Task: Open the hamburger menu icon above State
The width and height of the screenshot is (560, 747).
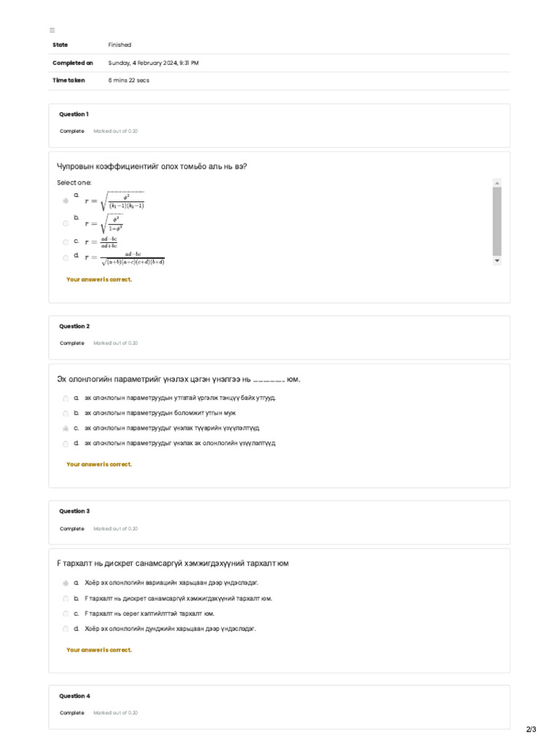Action: click(52, 30)
